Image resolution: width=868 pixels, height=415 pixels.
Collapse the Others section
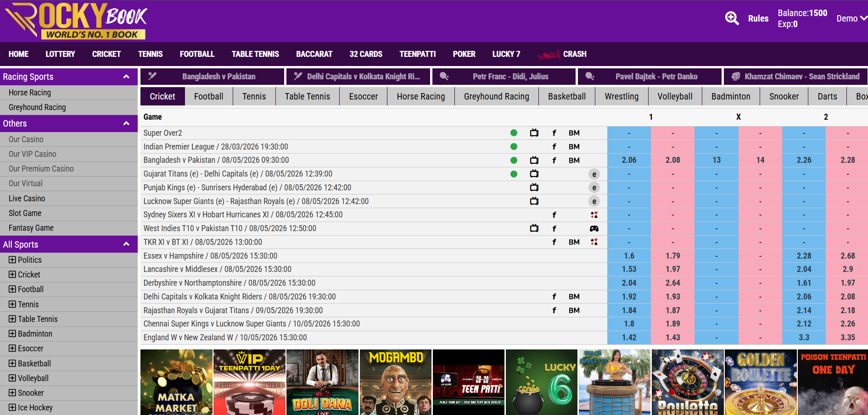click(x=126, y=123)
